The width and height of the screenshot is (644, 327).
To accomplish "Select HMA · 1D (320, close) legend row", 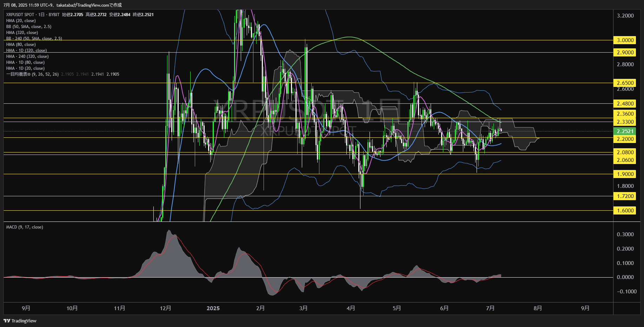I will (x=26, y=50).
